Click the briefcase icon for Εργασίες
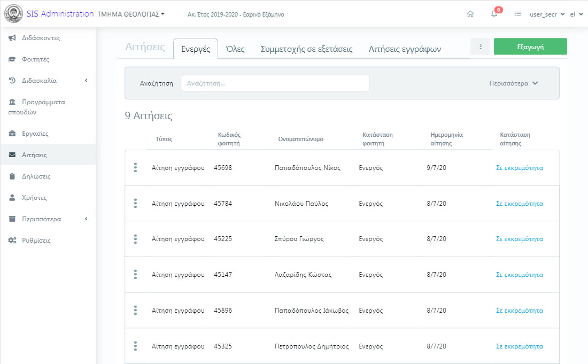588x364 pixels. point(12,134)
